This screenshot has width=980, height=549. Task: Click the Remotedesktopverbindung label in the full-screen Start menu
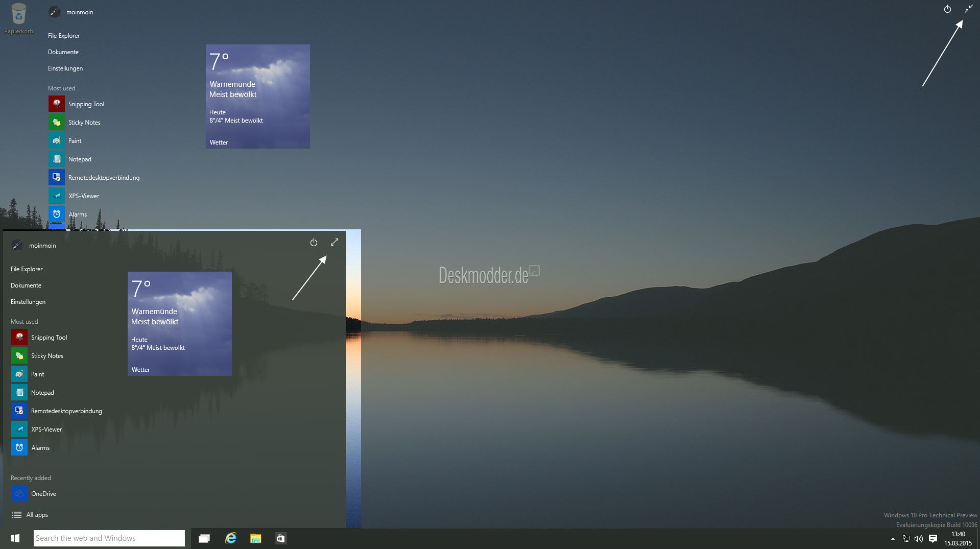pos(104,178)
